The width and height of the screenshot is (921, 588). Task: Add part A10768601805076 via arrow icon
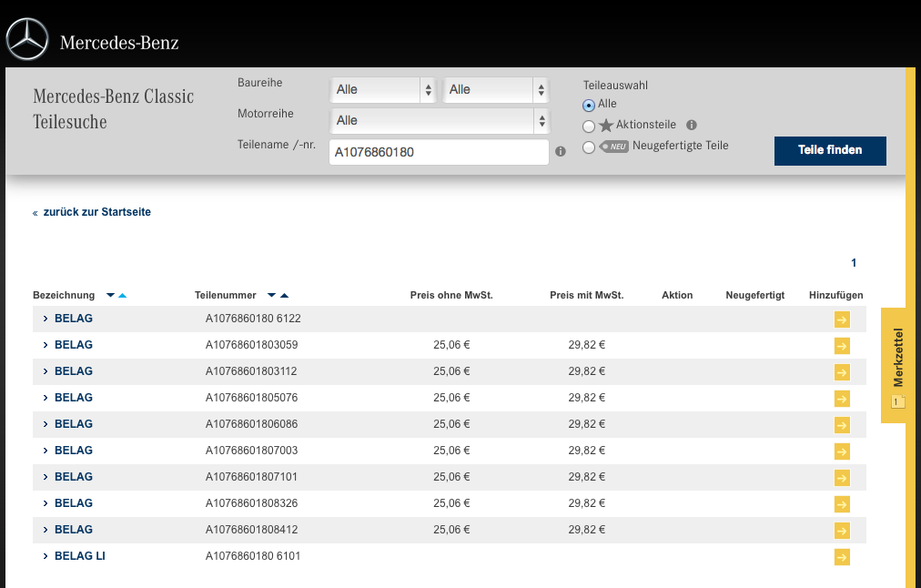point(842,399)
